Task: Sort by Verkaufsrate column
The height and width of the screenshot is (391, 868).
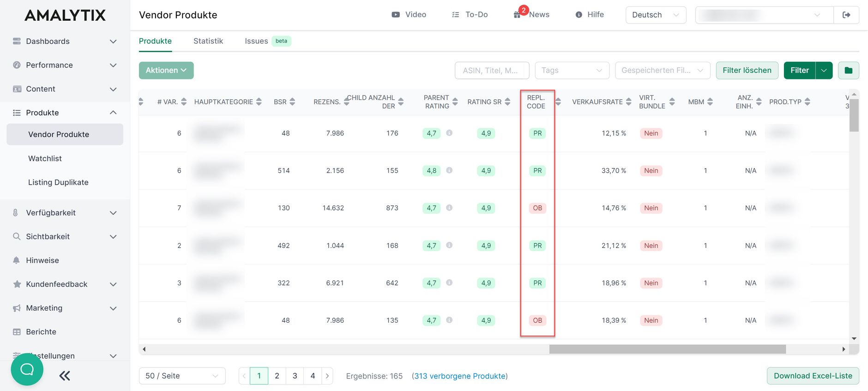Action: 628,102
